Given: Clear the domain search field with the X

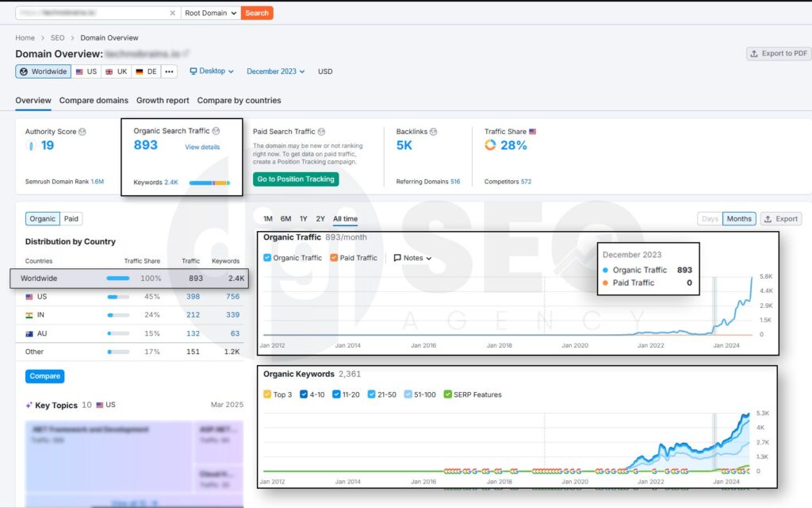Looking at the screenshot, I should (172, 13).
